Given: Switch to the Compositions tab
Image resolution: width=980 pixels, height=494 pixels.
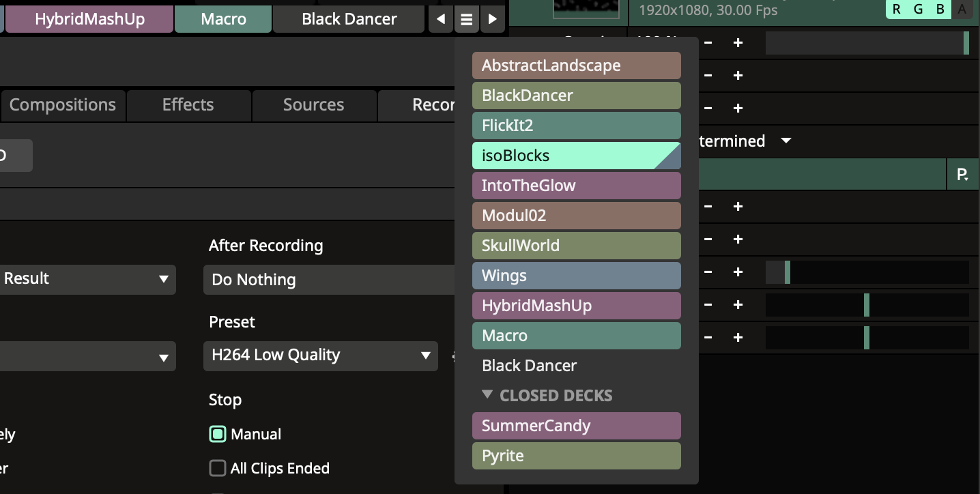Looking at the screenshot, I should point(62,105).
